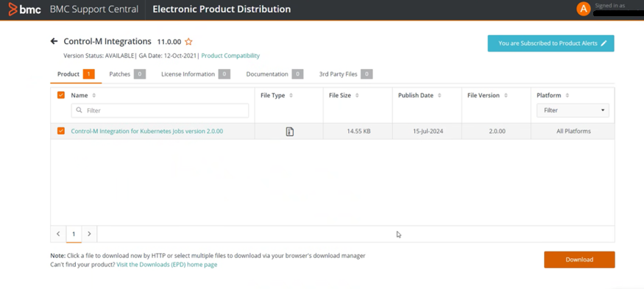Sort by File Size column arrows
This screenshot has height=289, width=644.
357,96
